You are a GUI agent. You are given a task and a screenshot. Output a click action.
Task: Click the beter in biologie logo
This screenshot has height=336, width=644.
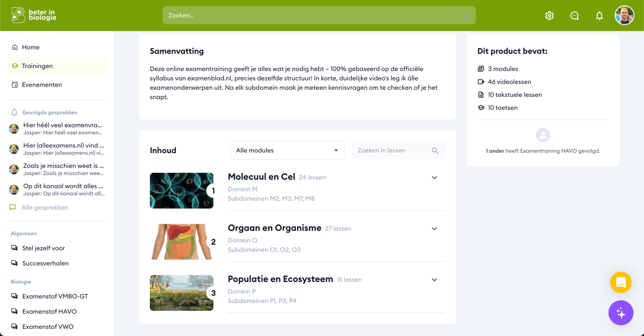[x=34, y=15]
